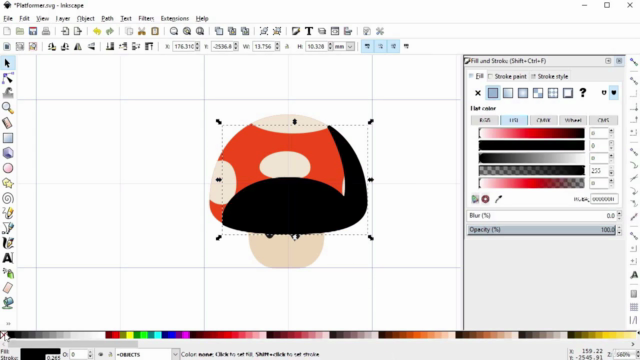Toggle the width height lock

tap(287, 47)
